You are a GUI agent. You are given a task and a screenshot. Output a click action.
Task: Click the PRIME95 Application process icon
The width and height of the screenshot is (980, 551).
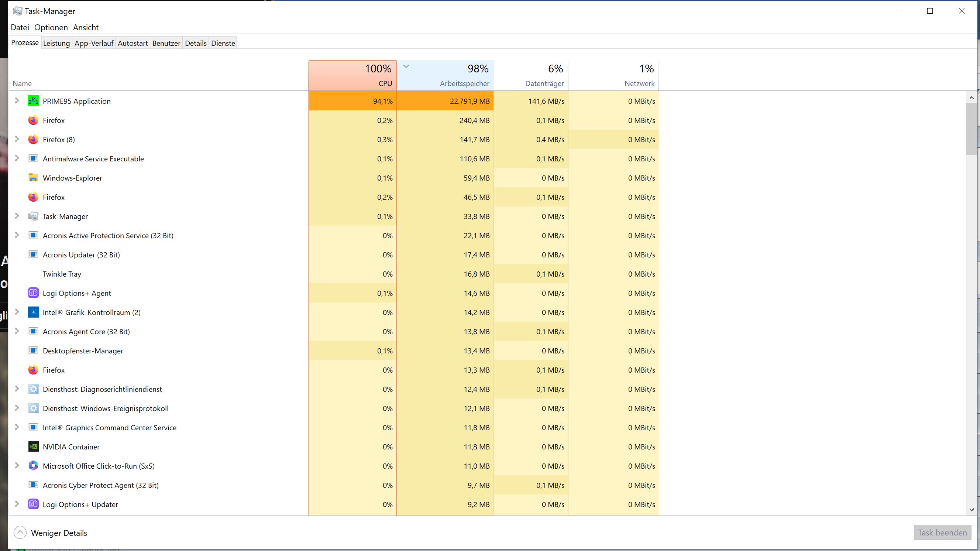33,101
